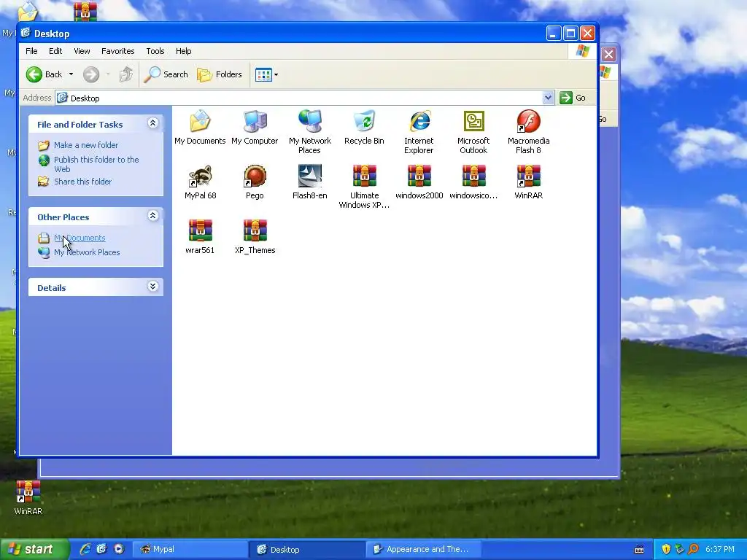The height and width of the screenshot is (560, 747).
Task: Expand the Details panel
Action: (x=152, y=286)
